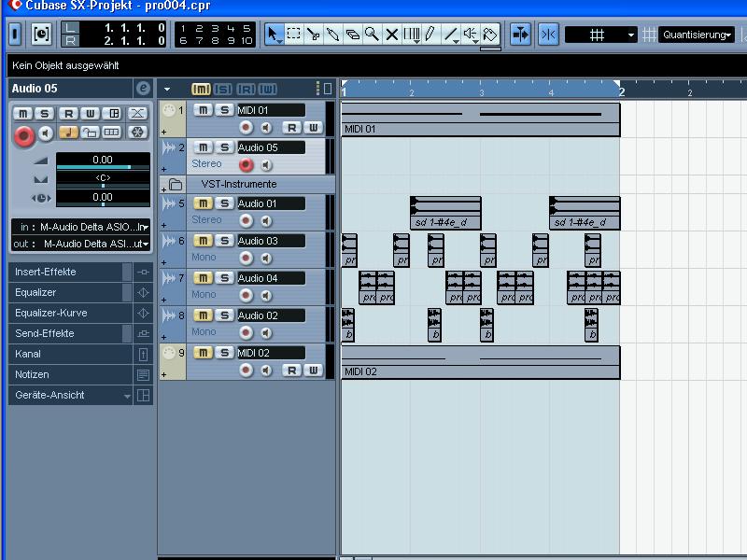This screenshot has width=747, height=560.
Task: Open the track list options dropdown arrow
Action: (x=167, y=89)
